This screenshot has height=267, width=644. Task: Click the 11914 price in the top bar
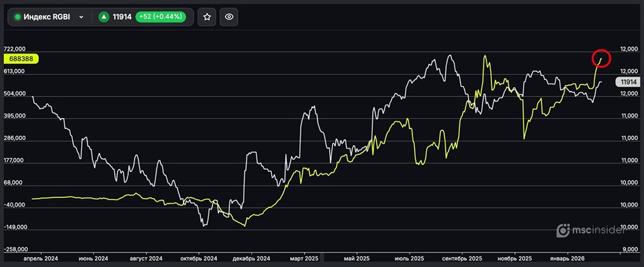(x=122, y=17)
